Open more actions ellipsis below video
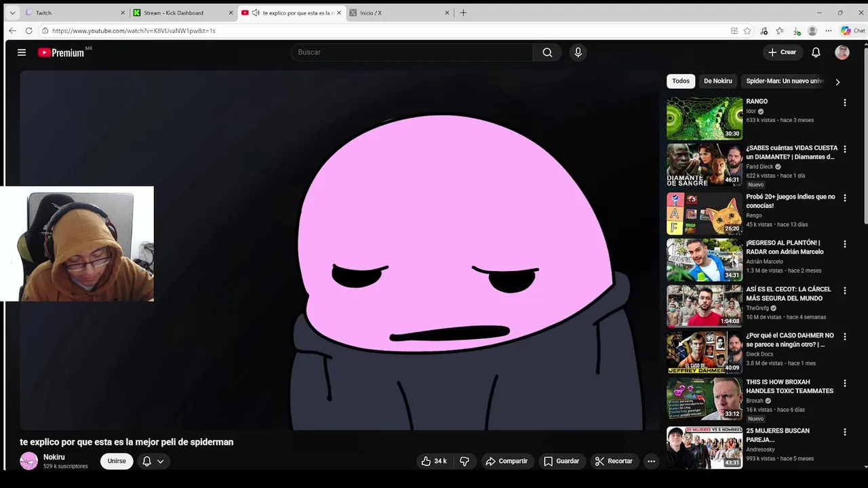Image resolution: width=868 pixels, height=488 pixels. pyautogui.click(x=651, y=461)
